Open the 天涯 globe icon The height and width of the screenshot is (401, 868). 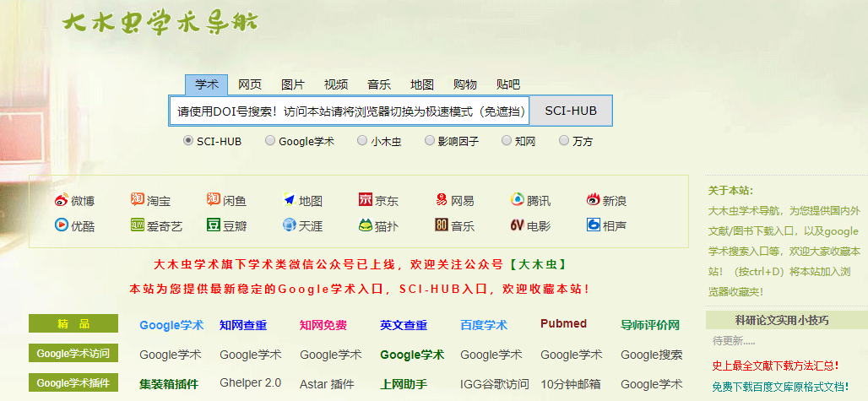pos(290,225)
